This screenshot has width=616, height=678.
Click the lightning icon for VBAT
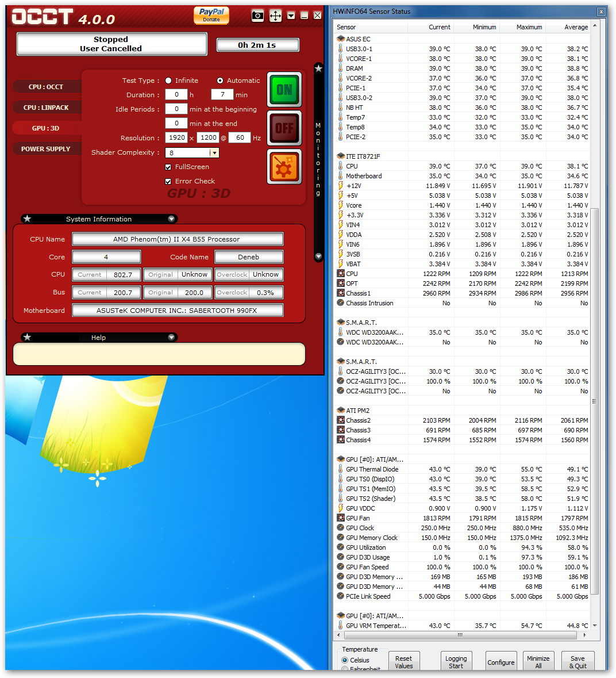point(340,264)
